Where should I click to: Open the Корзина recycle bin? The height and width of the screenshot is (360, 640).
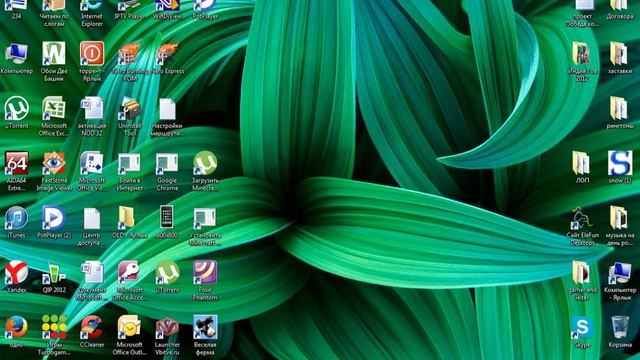coord(620,331)
